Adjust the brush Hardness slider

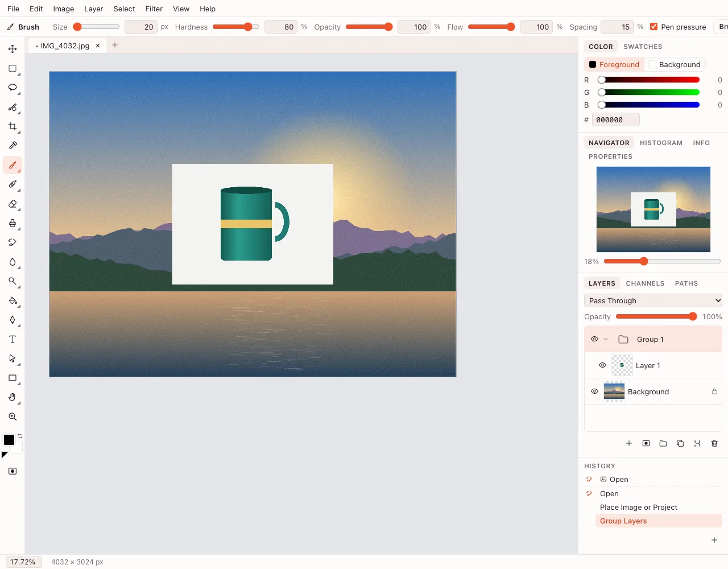(x=235, y=27)
